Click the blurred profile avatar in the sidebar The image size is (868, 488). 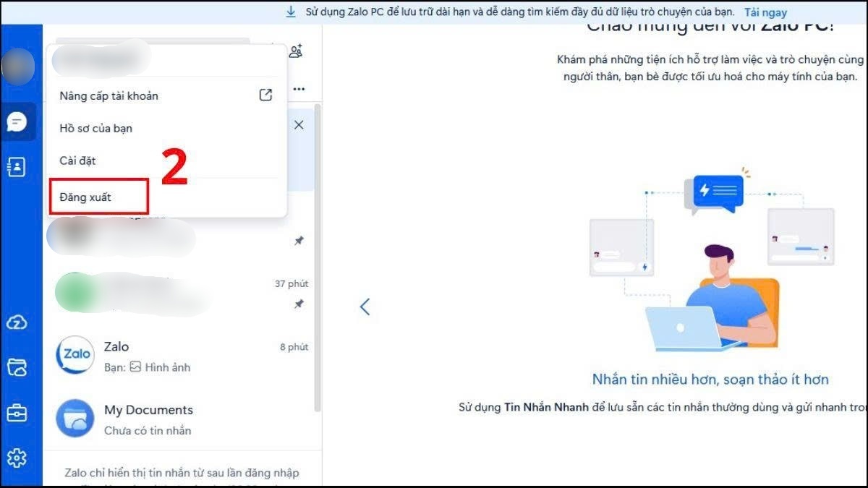pos(17,67)
